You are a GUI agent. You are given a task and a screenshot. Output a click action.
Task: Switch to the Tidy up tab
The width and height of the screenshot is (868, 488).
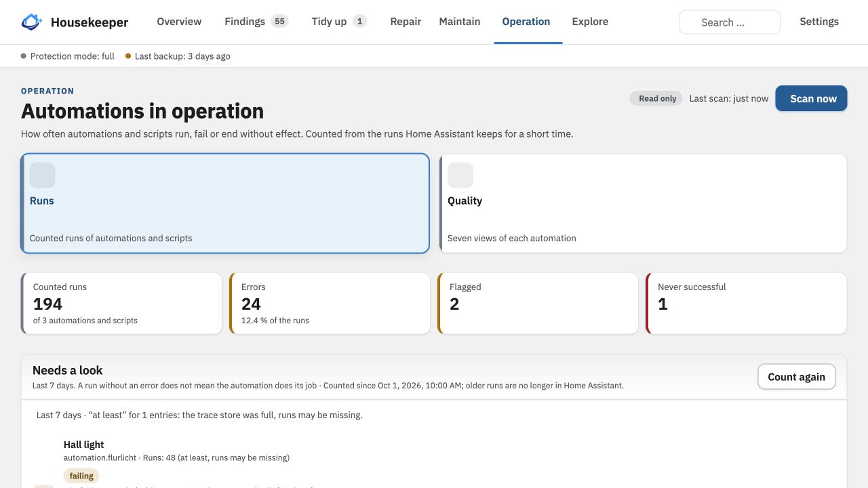(x=339, y=22)
